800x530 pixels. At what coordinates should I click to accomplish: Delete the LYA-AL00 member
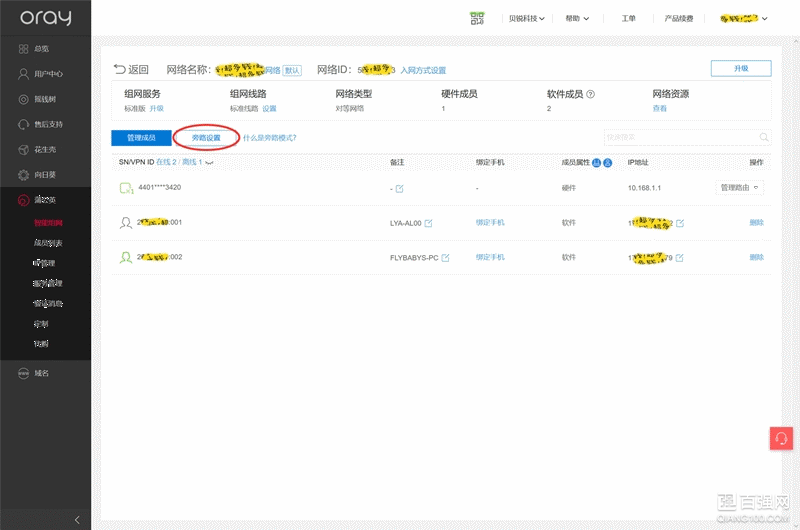tap(757, 222)
